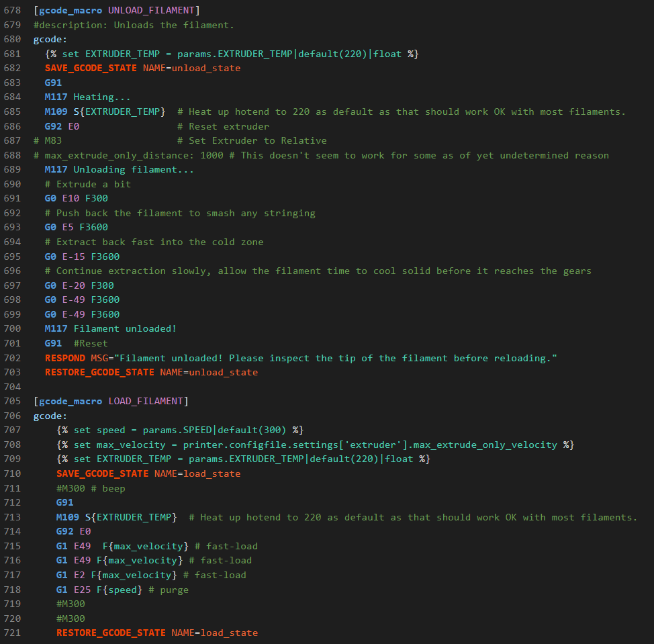Click RESTORE_GCODE_STATE NAME=load_state
Viewport: 654px width, 644px height.
point(157,633)
